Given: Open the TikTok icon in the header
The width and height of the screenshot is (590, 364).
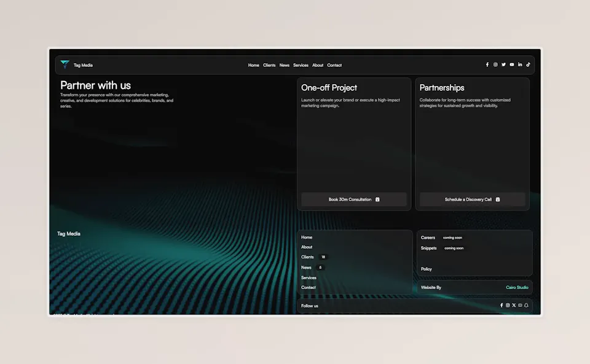Looking at the screenshot, I should pos(529,64).
